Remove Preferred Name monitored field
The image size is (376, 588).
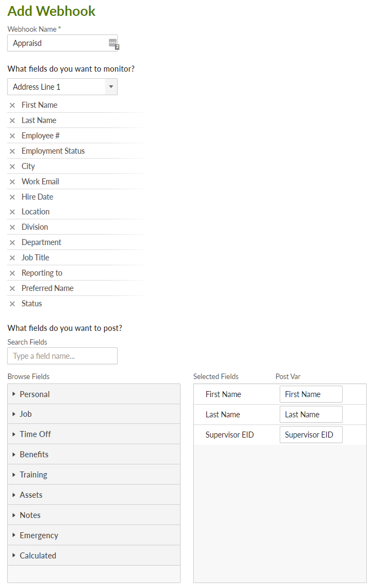pyautogui.click(x=13, y=288)
